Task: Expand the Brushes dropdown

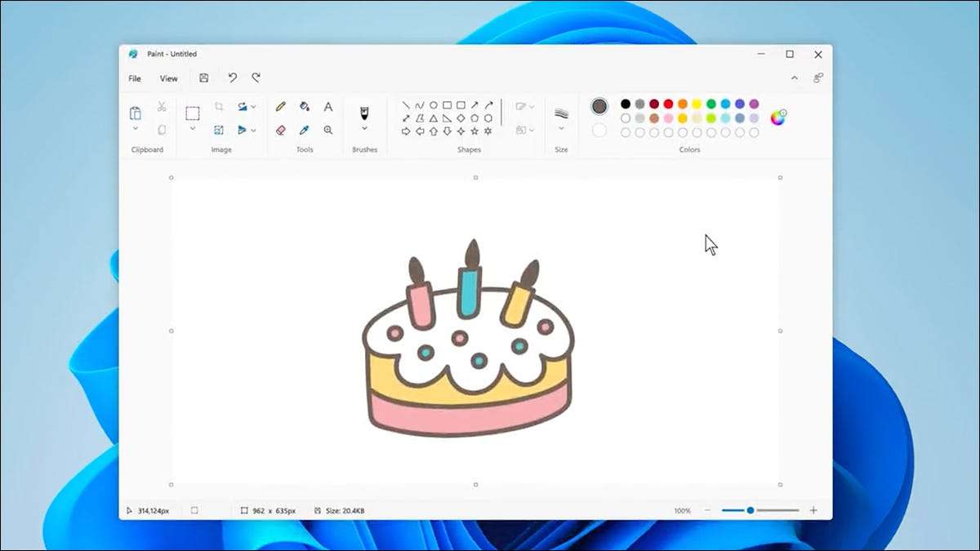Action: (364, 128)
